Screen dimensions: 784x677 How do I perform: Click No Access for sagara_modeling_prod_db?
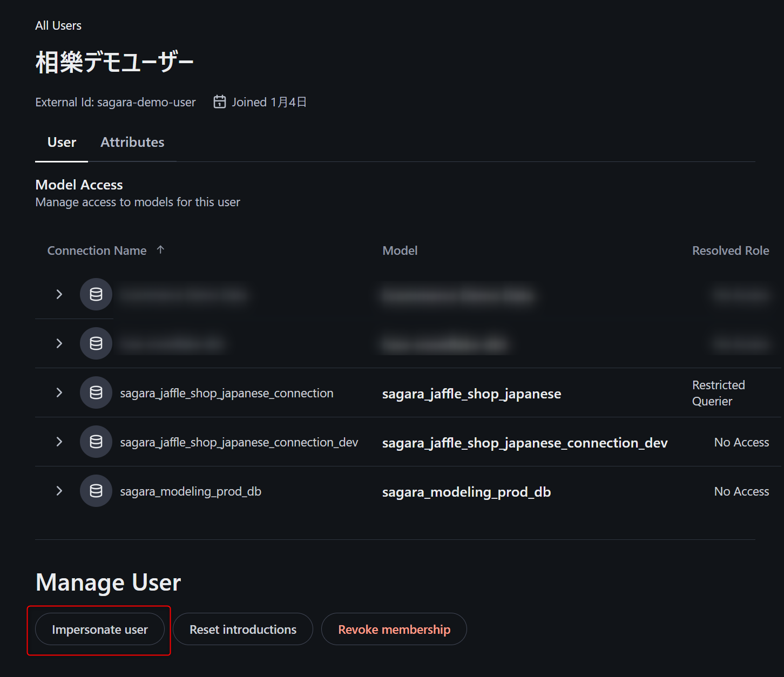741,491
